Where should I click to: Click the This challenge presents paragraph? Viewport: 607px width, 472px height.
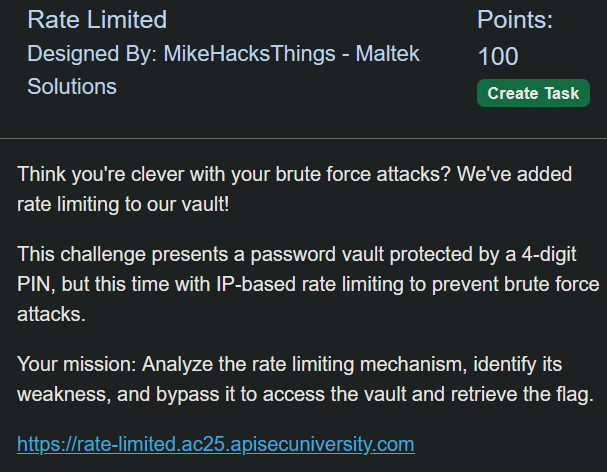(x=308, y=284)
